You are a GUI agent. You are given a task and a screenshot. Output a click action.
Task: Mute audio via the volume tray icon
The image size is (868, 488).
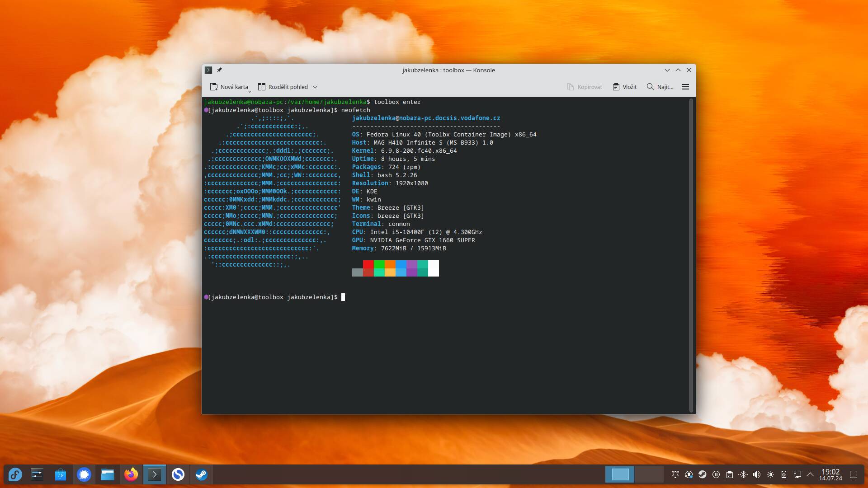tap(756, 475)
